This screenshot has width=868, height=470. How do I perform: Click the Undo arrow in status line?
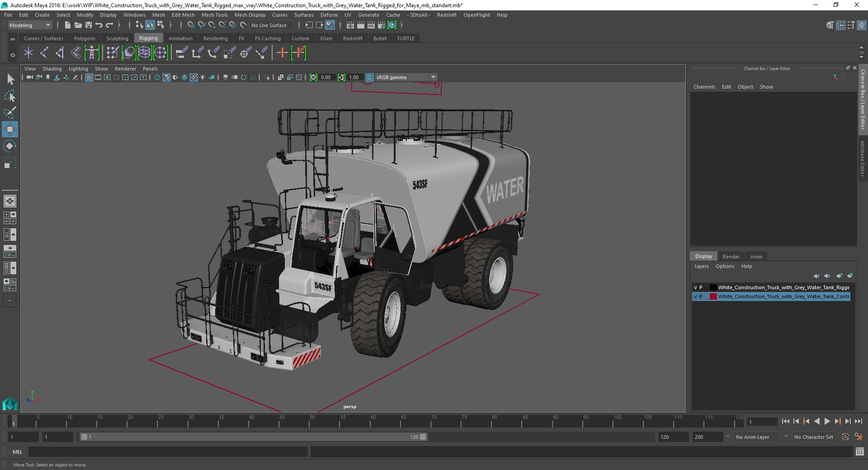pyautogui.click(x=99, y=25)
